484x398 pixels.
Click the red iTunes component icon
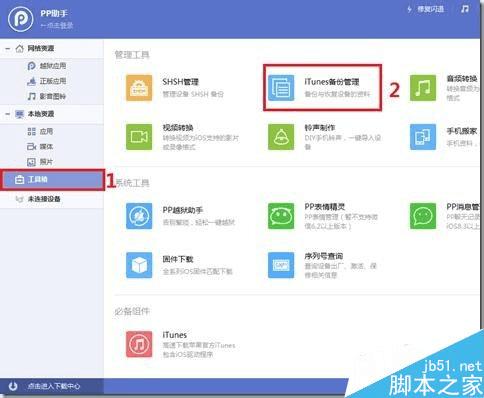(139, 344)
